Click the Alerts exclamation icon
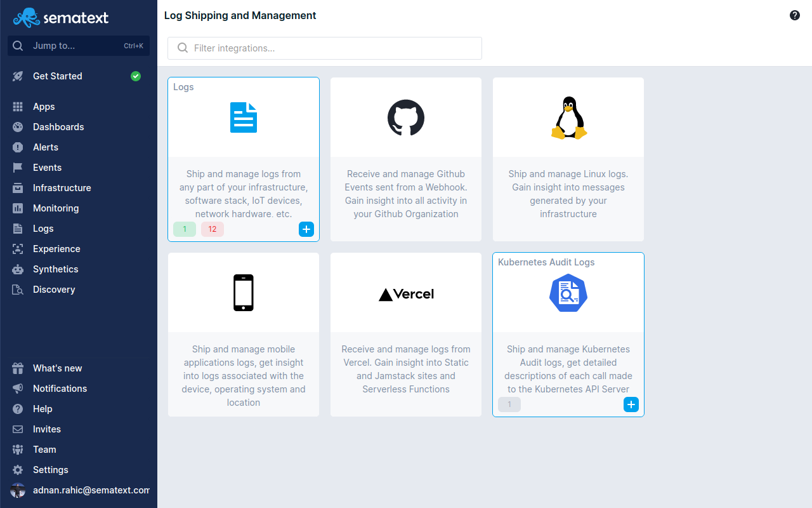This screenshot has height=508, width=812. point(18,147)
